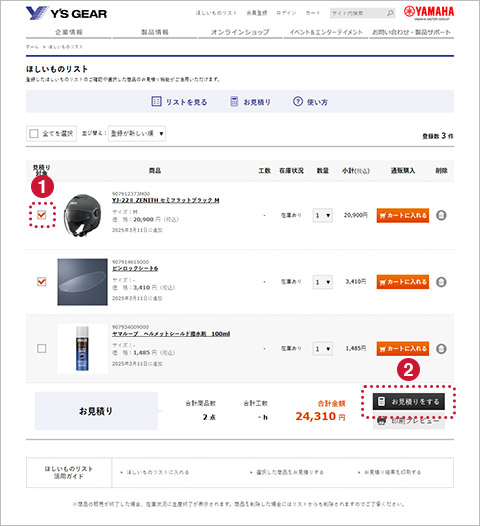Delete the pinlock sheet item
Screen dimensions: 480x526
click(x=441, y=282)
